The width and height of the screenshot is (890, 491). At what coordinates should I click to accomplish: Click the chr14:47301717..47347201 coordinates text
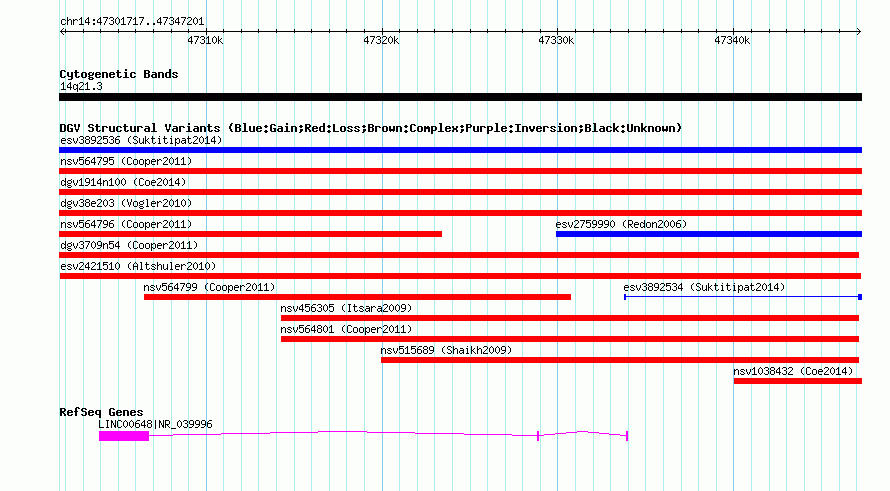132,22
